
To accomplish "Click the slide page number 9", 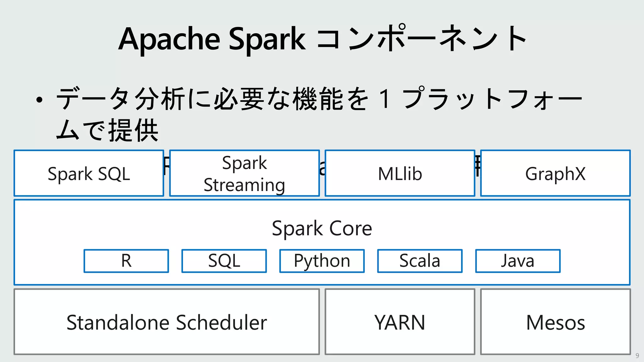I will 637,356.
